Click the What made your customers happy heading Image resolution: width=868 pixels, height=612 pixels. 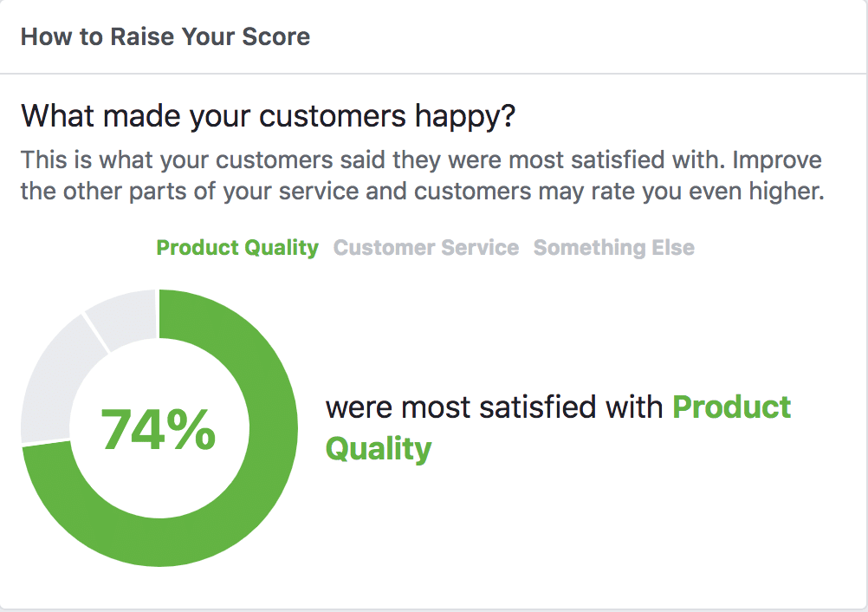(x=268, y=116)
